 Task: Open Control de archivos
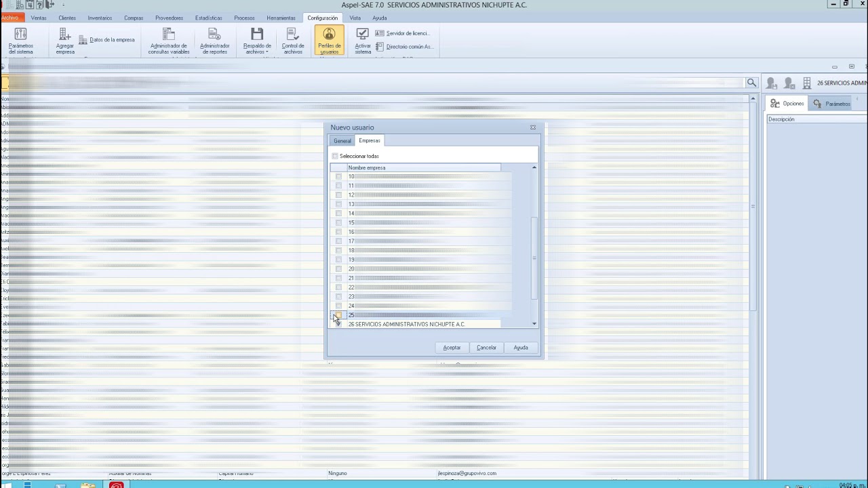tap(293, 41)
